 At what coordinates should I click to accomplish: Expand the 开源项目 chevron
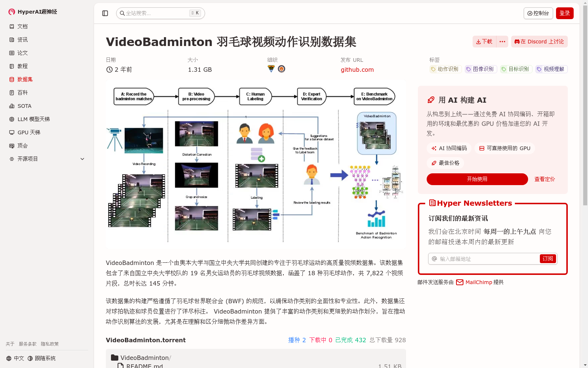pyautogui.click(x=82, y=159)
